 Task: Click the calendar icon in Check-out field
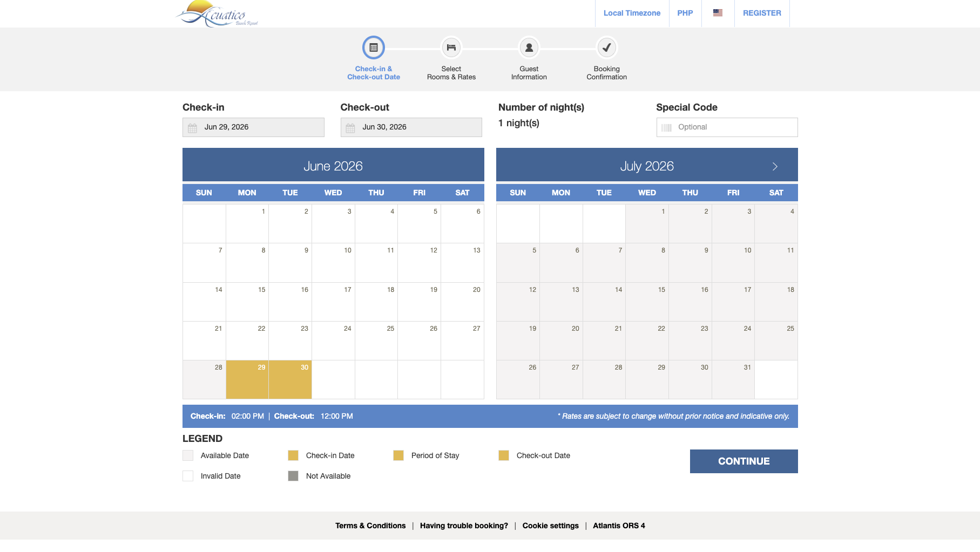(350, 128)
